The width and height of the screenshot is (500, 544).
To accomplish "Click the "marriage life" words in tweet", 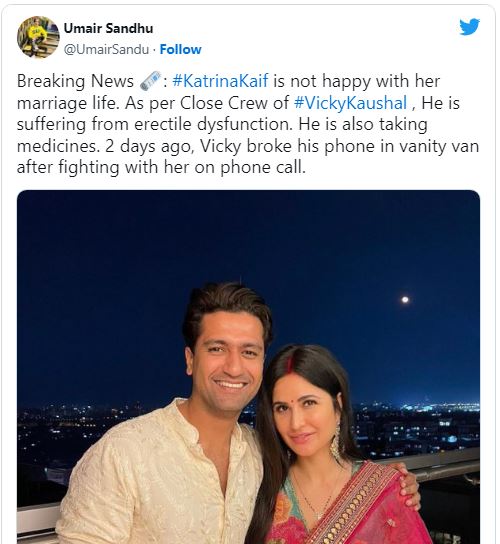I will pyautogui.click(x=66, y=104).
